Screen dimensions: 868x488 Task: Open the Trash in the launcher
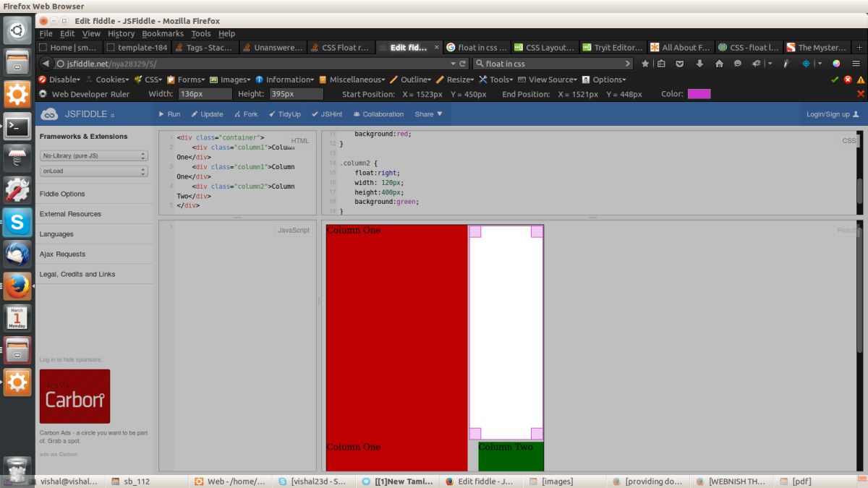(17, 470)
